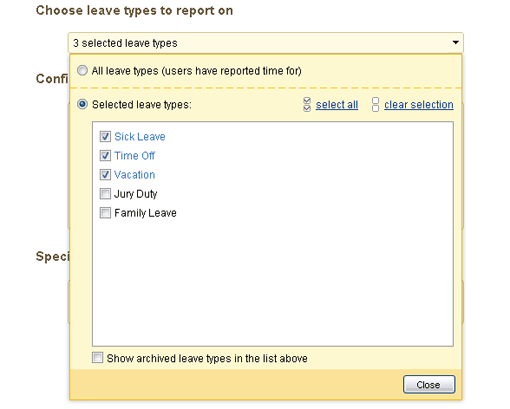The height and width of the screenshot is (409, 510).
Task: Tick the Family Leave checkbox
Action: (105, 213)
